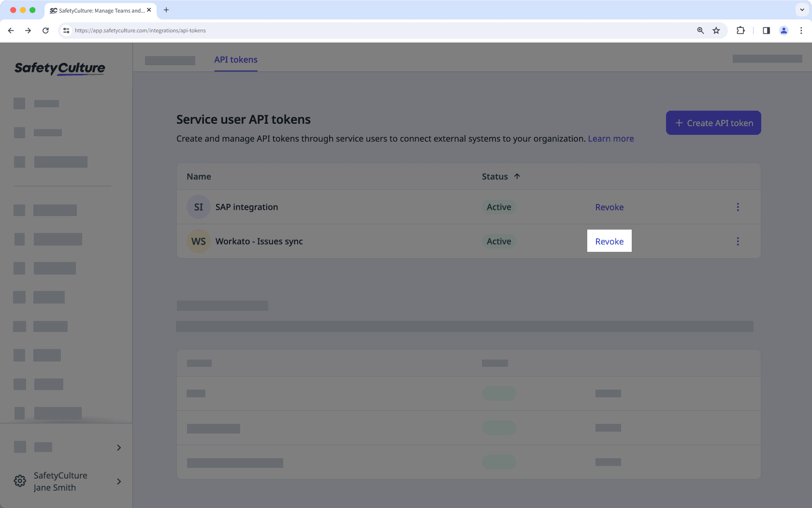The width and height of the screenshot is (812, 508).
Task: Toggle the browser side panel
Action: pos(766,30)
